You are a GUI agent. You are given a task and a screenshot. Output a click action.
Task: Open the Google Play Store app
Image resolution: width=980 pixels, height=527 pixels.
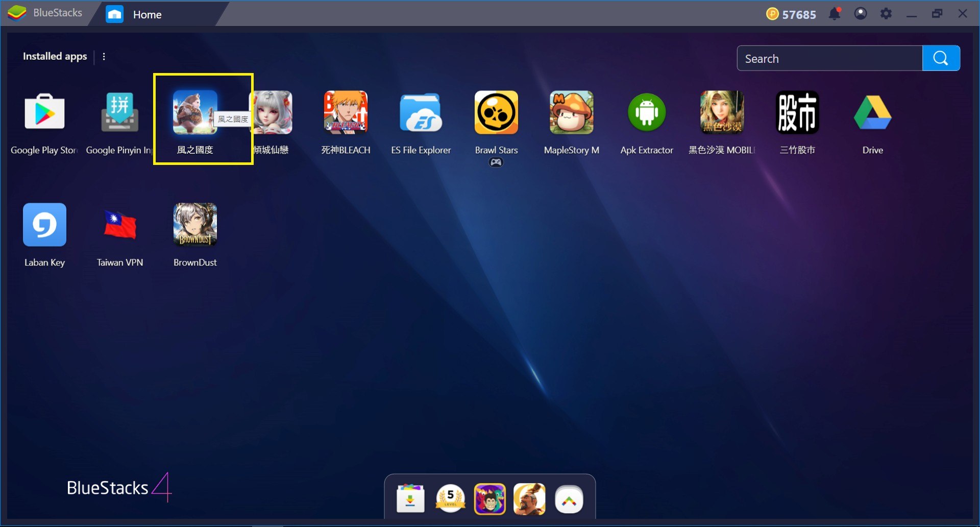[x=44, y=112]
